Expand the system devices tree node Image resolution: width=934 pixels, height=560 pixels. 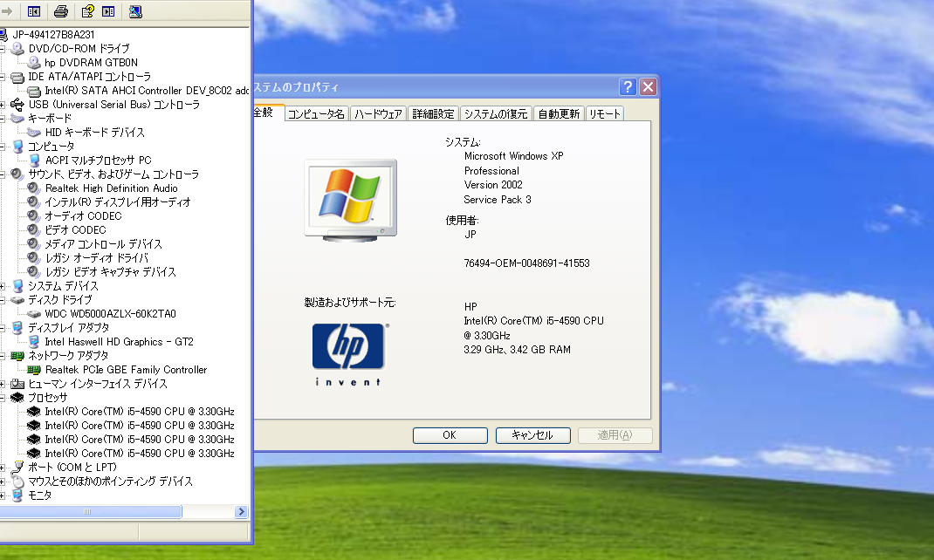pyautogui.click(x=3, y=286)
